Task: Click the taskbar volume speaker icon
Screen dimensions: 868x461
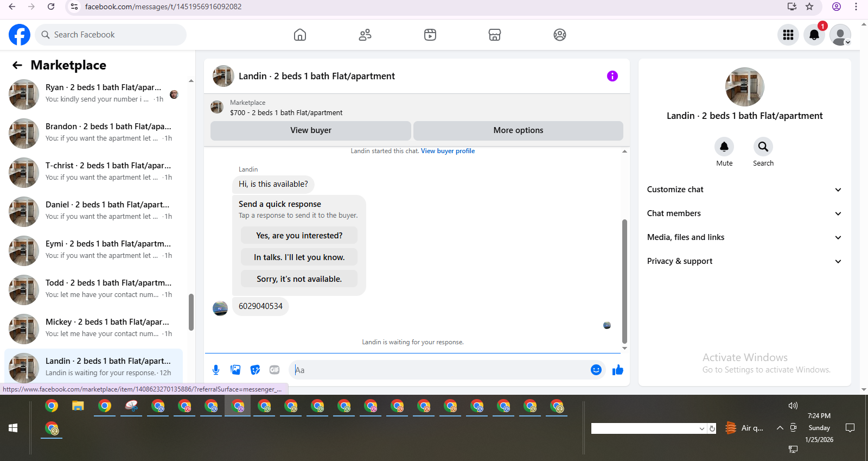Action: point(793,406)
